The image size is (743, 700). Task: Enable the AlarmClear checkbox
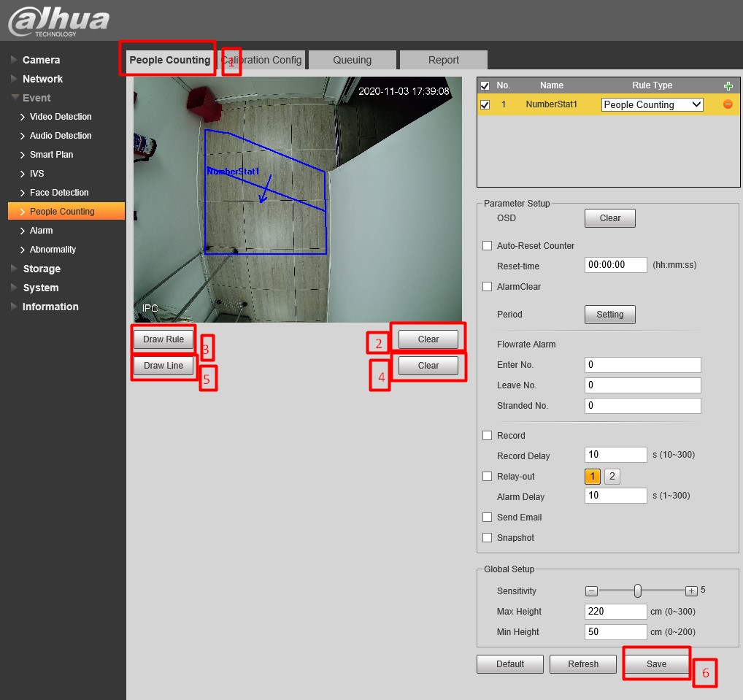click(487, 287)
